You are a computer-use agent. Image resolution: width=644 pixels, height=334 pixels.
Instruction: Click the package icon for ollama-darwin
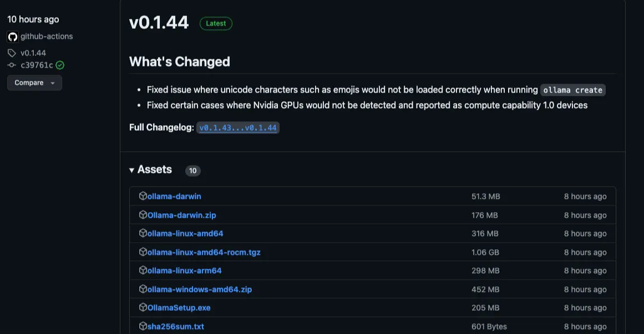tap(143, 196)
